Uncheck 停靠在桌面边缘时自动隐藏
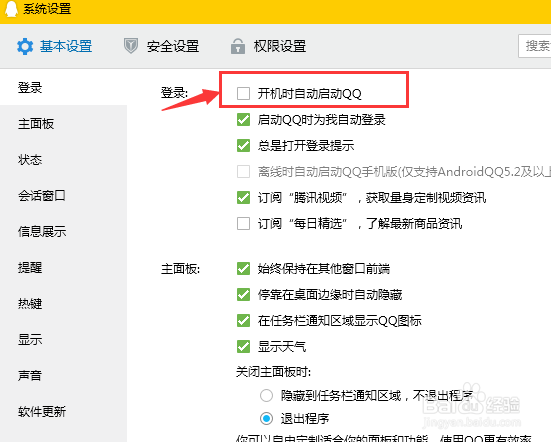Image resolution: width=551 pixels, height=442 pixels. click(x=243, y=294)
